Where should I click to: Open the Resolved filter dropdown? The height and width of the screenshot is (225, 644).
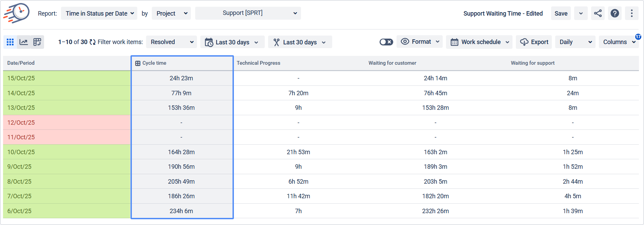[172, 42]
